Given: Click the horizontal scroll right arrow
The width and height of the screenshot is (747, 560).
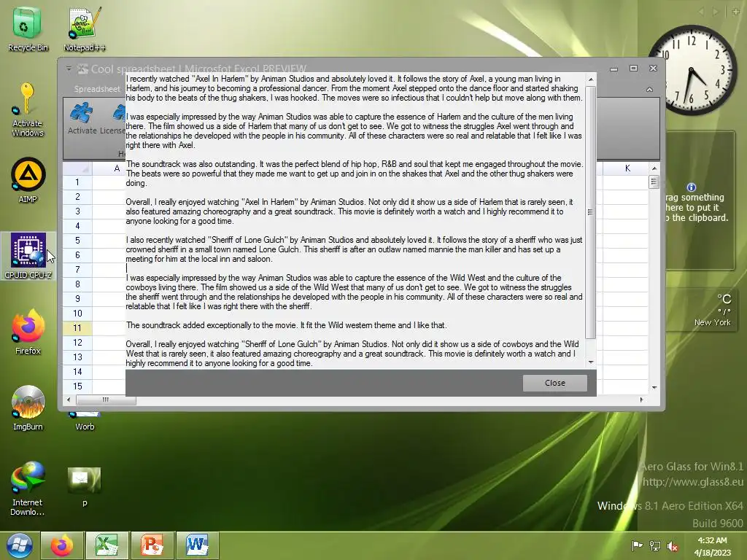Looking at the screenshot, I should [x=641, y=400].
